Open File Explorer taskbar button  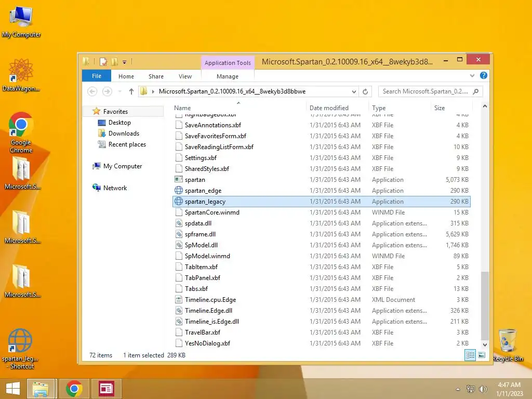click(41, 389)
